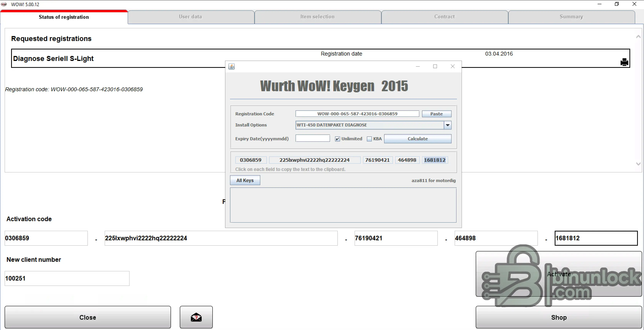This screenshot has width=644, height=330.
Task: Click the 'Activation code' label
Action: pyautogui.click(x=29, y=219)
